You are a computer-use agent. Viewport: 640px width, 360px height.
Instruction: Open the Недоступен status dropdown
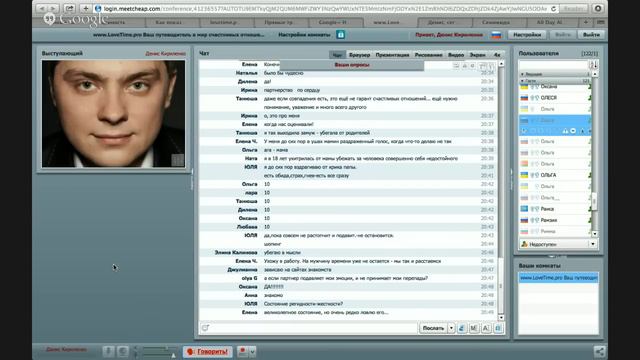tap(558, 244)
